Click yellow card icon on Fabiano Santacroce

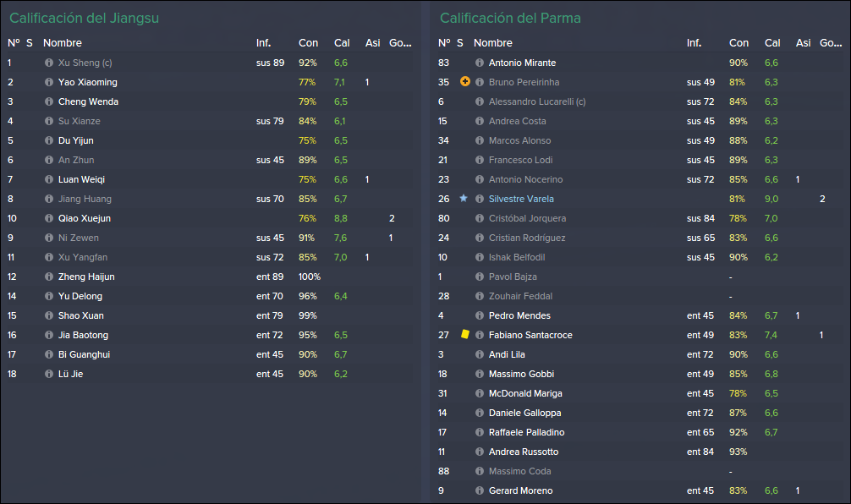click(465, 335)
